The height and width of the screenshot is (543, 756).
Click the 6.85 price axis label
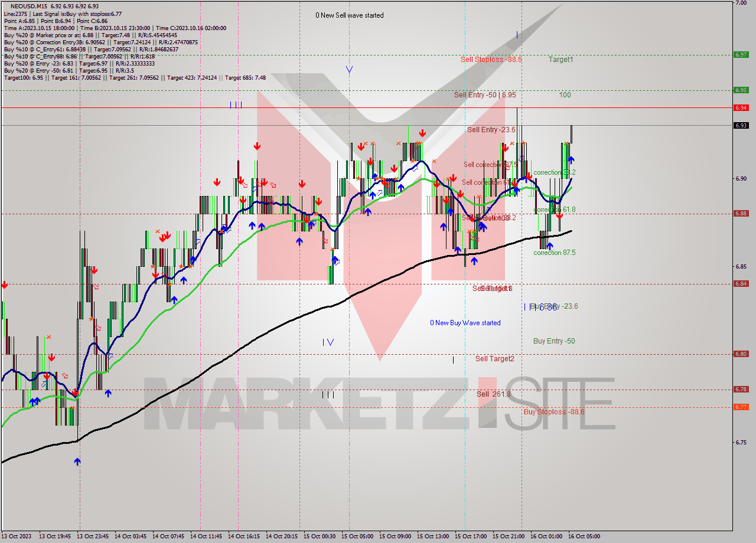click(741, 266)
